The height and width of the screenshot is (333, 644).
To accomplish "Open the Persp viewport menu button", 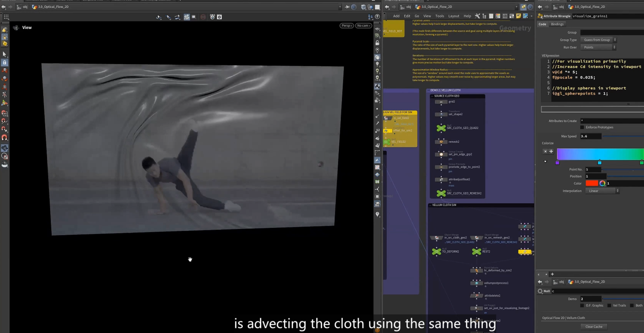I will (x=347, y=25).
